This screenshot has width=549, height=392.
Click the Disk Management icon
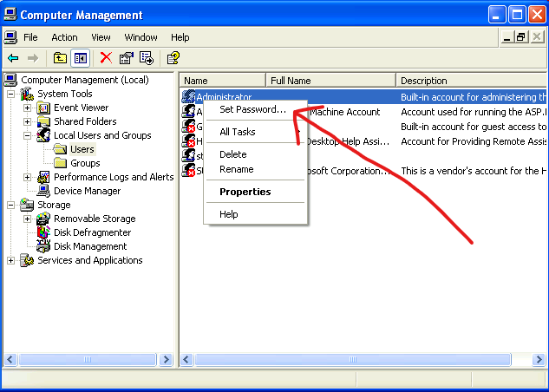click(x=43, y=246)
